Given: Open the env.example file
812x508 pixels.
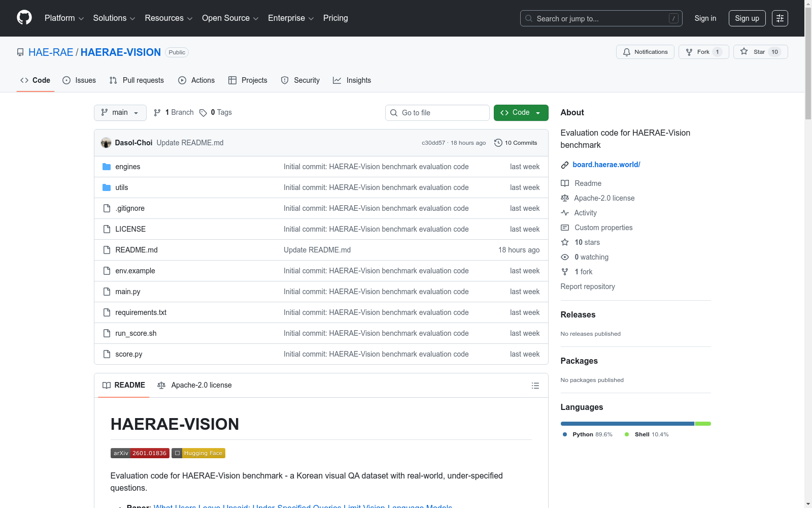Looking at the screenshot, I should coord(135,271).
